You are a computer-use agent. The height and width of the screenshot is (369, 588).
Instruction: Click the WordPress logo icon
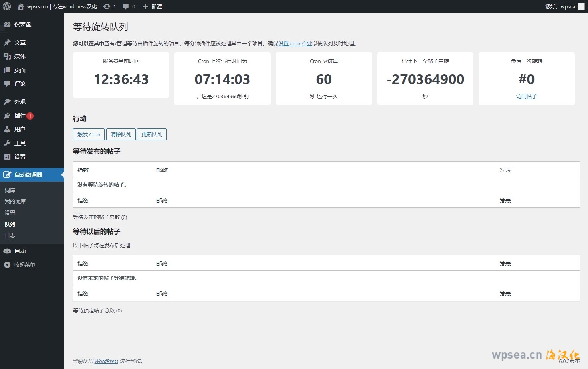[x=7, y=6]
